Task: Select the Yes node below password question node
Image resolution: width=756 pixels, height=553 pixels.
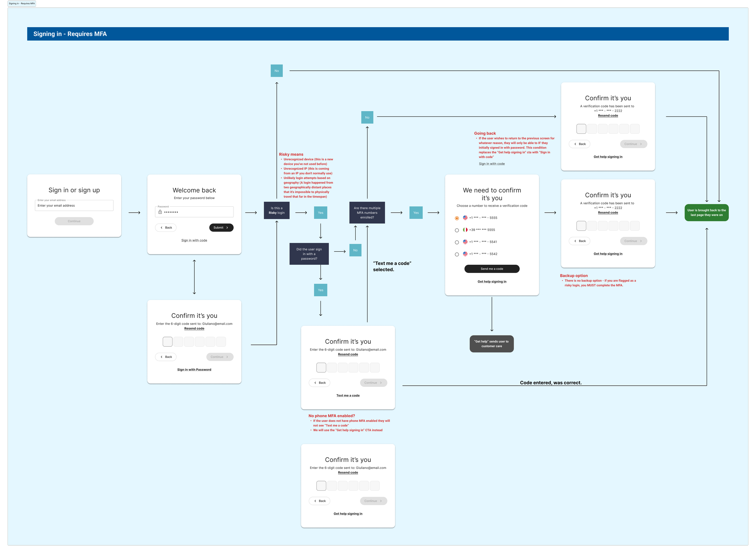Action: pos(320,290)
